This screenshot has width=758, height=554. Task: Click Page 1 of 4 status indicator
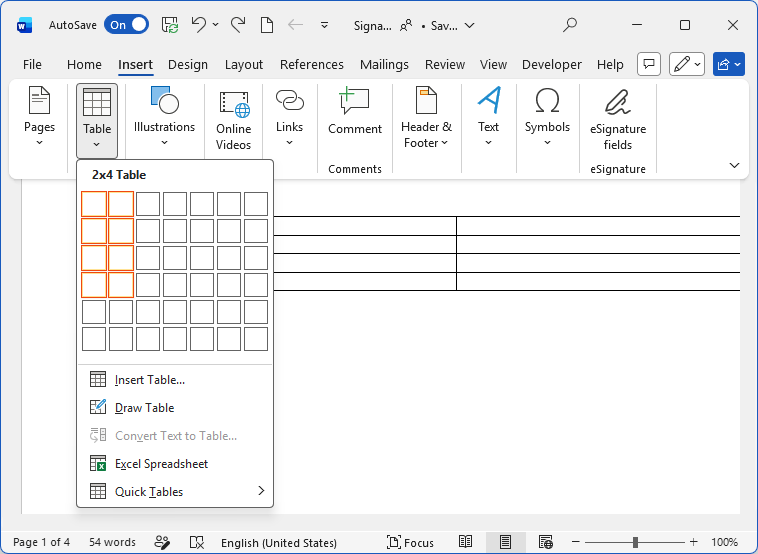pos(42,542)
